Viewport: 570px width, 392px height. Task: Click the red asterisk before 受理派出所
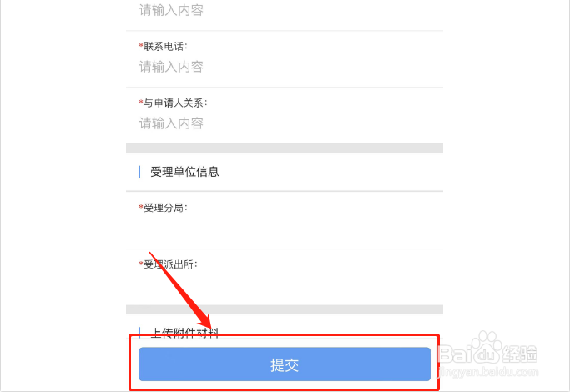140,264
